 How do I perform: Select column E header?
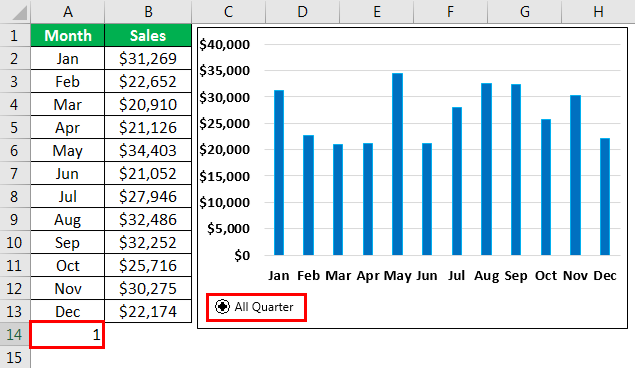point(377,12)
